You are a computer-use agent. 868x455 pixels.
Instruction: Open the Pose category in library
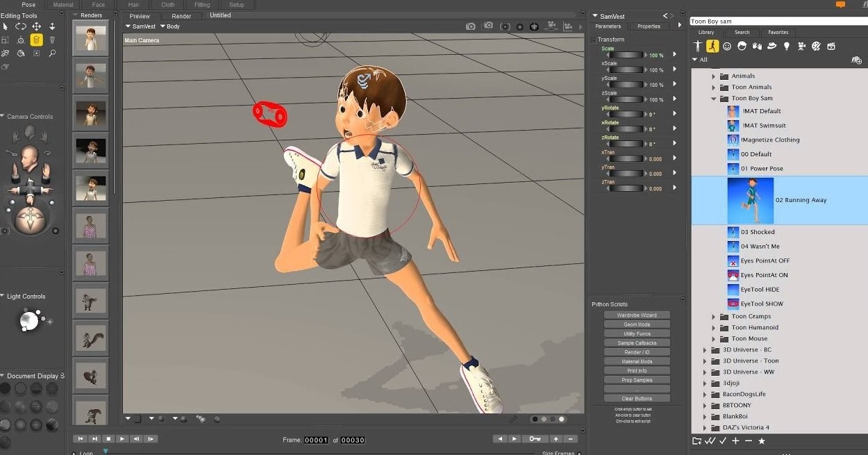(x=712, y=47)
